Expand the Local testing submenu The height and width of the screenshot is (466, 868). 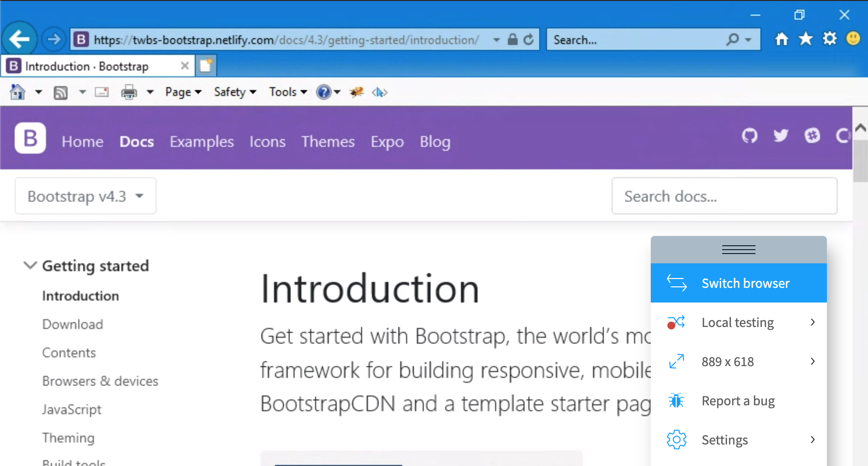pos(739,322)
